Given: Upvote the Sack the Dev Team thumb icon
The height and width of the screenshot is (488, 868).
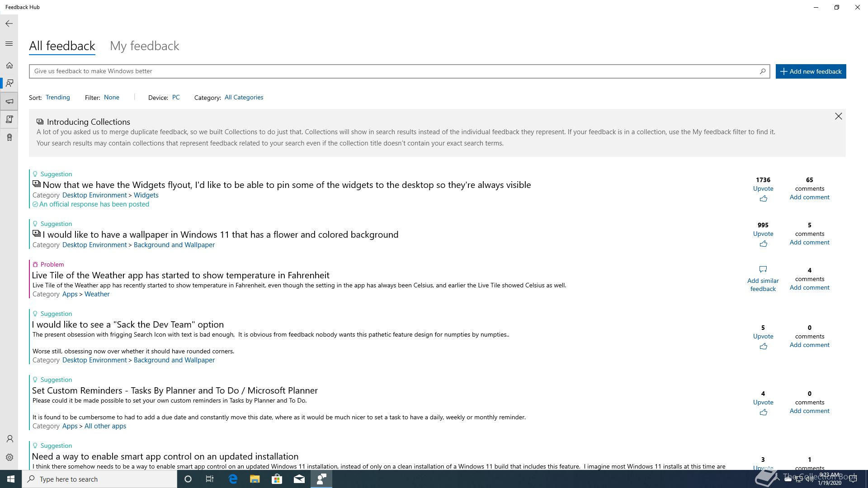Looking at the screenshot, I should click(x=763, y=346).
